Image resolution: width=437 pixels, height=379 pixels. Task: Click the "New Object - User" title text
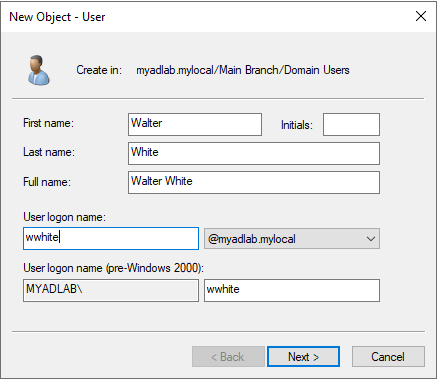coord(57,17)
